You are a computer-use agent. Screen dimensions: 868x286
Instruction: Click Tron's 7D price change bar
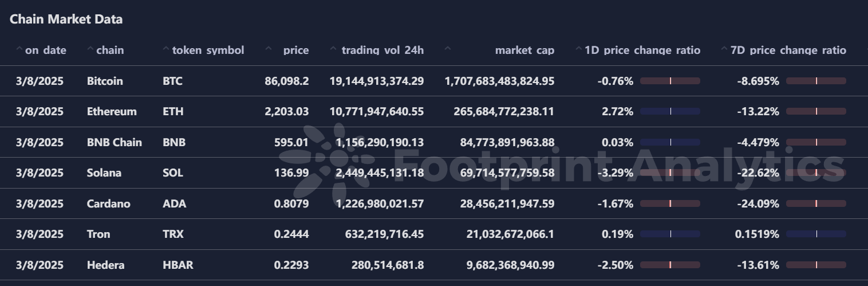point(816,234)
